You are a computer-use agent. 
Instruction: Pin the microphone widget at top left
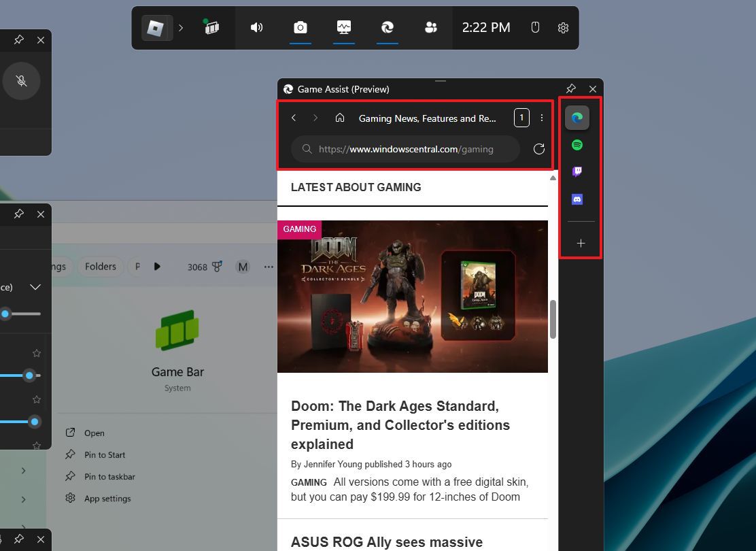click(19, 40)
